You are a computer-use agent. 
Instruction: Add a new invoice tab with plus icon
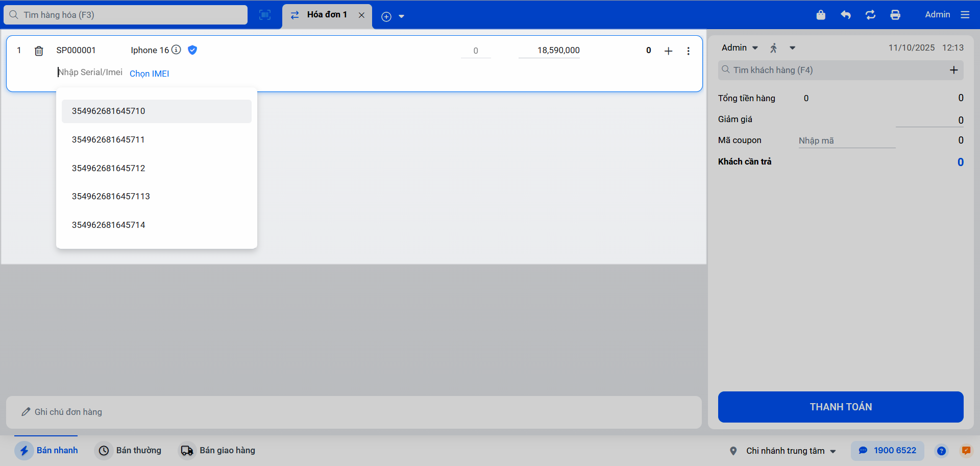(386, 16)
